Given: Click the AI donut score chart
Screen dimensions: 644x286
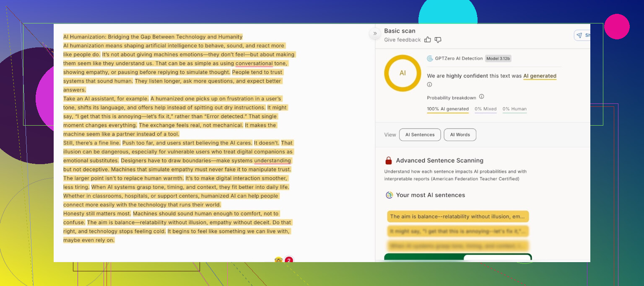Looking at the screenshot, I should [402, 73].
